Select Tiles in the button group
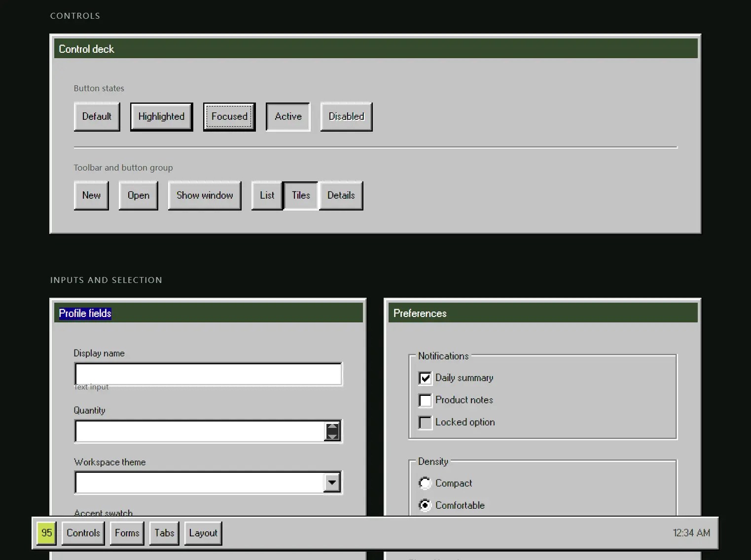This screenshot has width=751, height=560. point(301,196)
